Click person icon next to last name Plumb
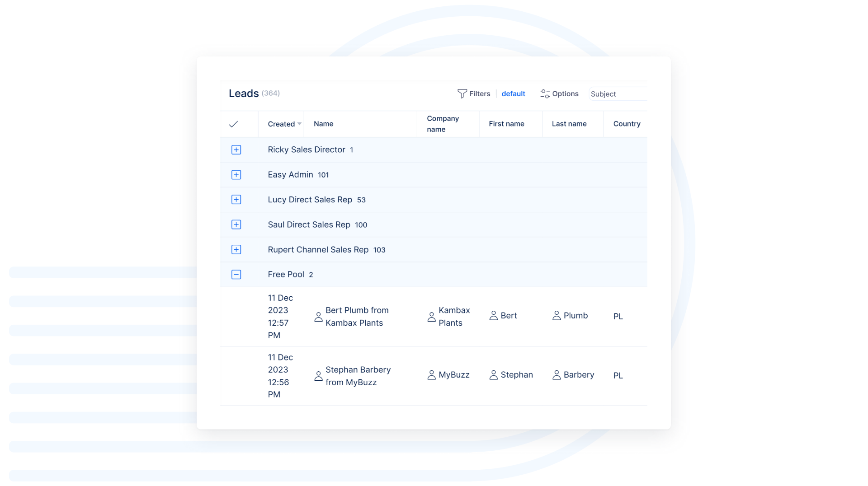 557,316
